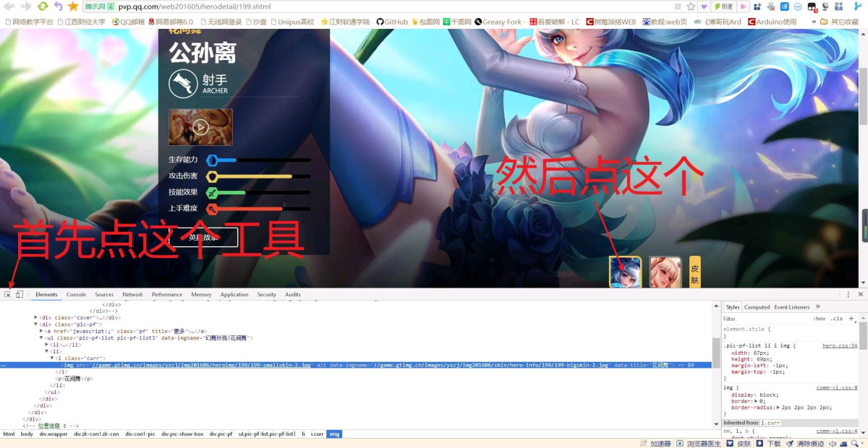Open the Elements tab in DevTools

46,295
